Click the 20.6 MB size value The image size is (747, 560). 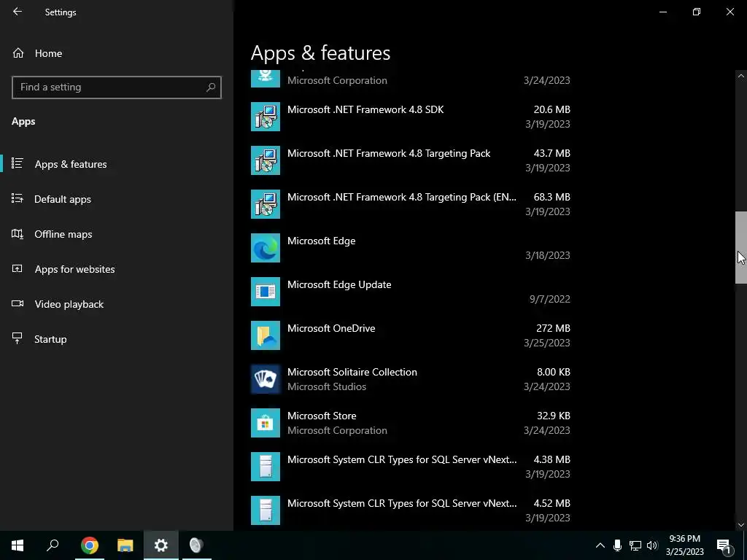551,109
